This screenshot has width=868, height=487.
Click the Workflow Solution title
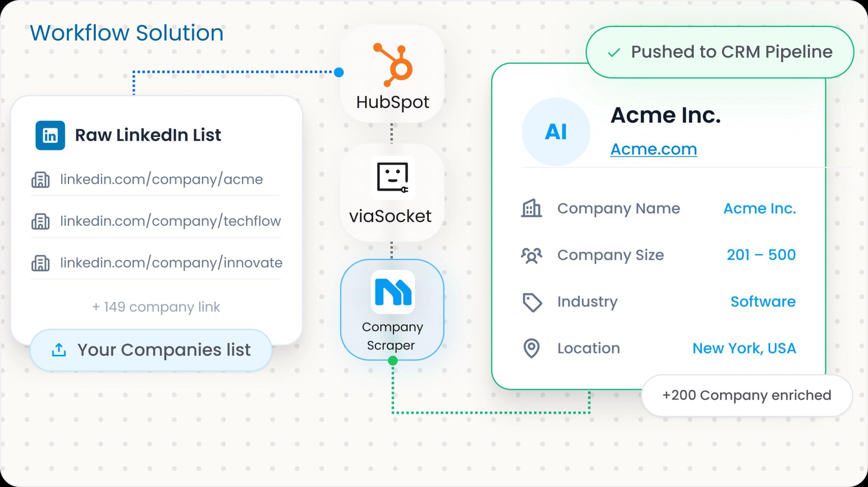point(127,33)
